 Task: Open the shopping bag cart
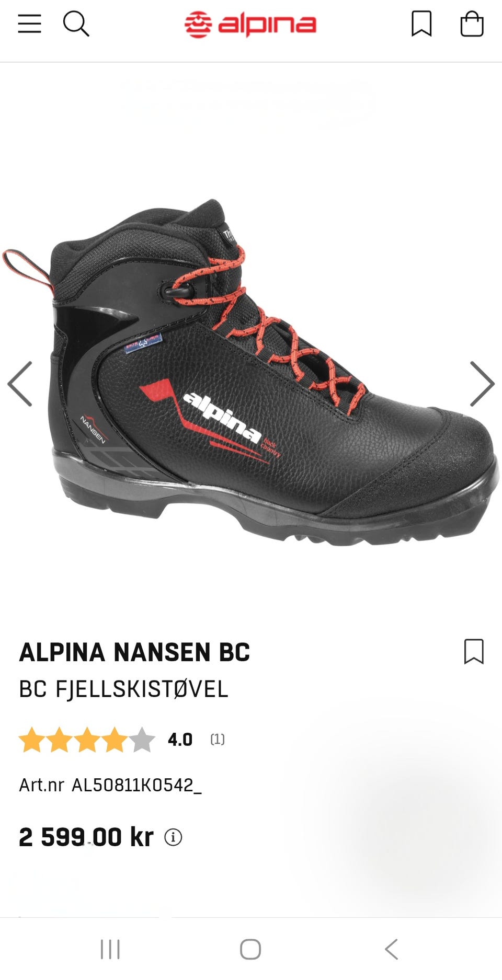click(472, 24)
